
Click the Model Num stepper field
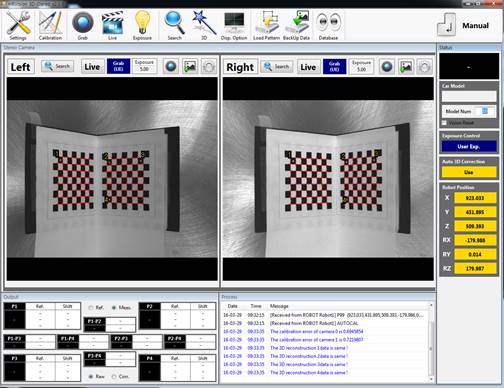click(x=485, y=111)
